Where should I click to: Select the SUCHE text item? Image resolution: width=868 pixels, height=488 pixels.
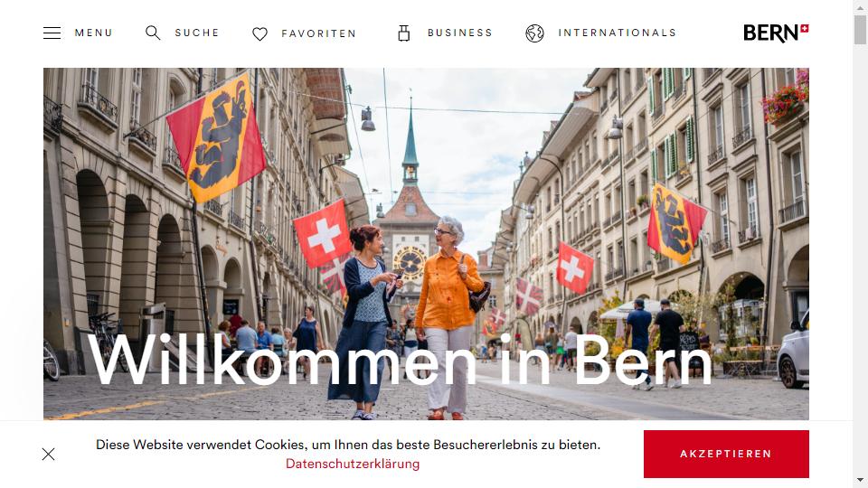click(x=197, y=33)
